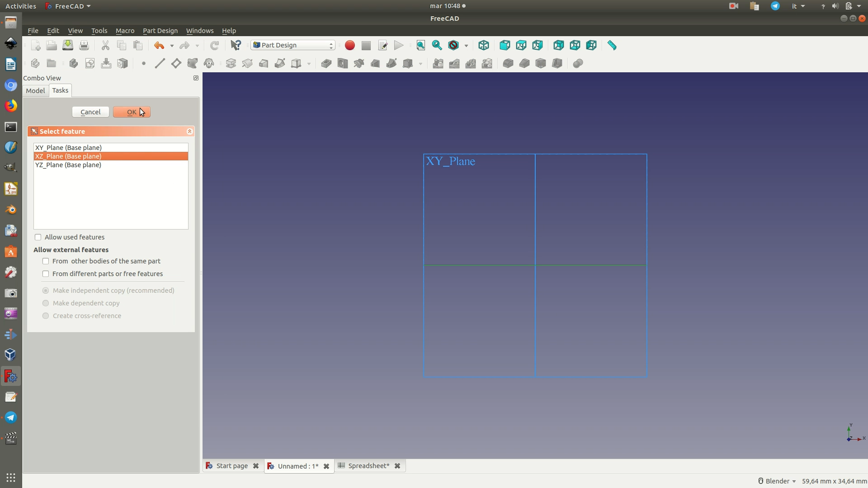The image size is (868, 488).
Task: Switch to Rear view cube icon
Action: click(x=559, y=45)
